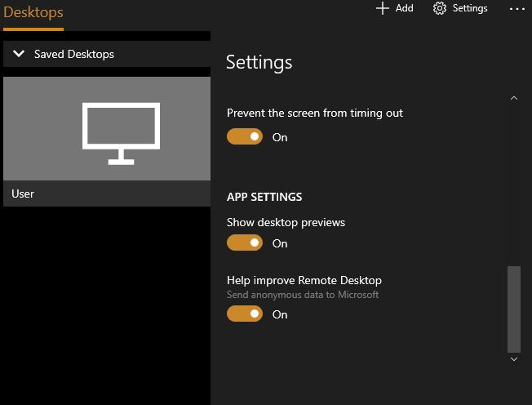Turn off Show desktop previews toggle
Viewport: 532px width, 405px height.
[245, 243]
